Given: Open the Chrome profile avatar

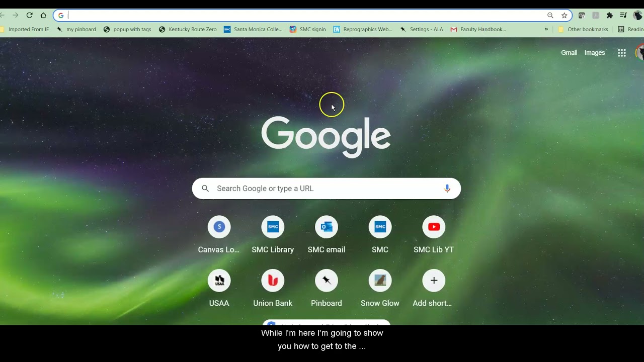Looking at the screenshot, I should (638, 16).
